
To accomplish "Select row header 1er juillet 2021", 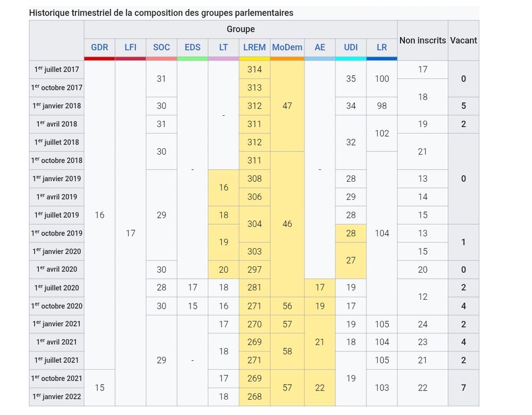I will [x=57, y=360].
